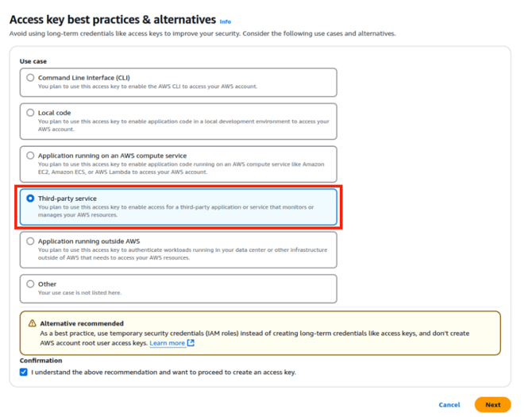Click the Alternative recommended alert title
Viewport: 532px width, 417px height.
pos(82,323)
